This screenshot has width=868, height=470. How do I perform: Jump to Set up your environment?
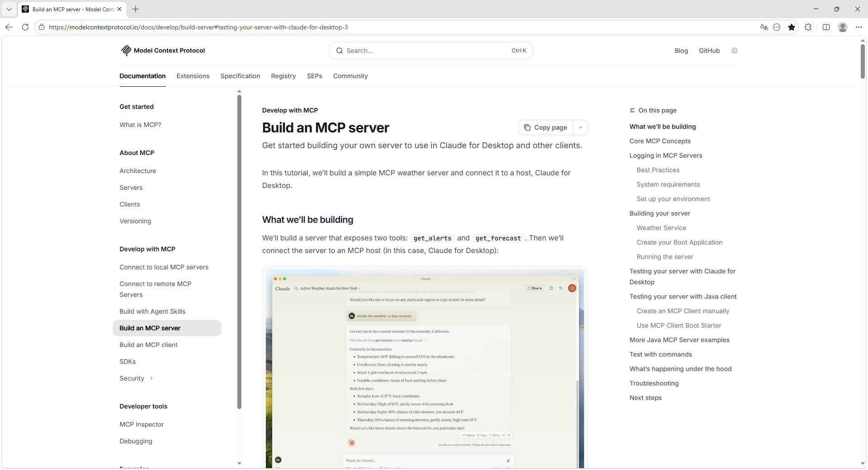coord(673,199)
